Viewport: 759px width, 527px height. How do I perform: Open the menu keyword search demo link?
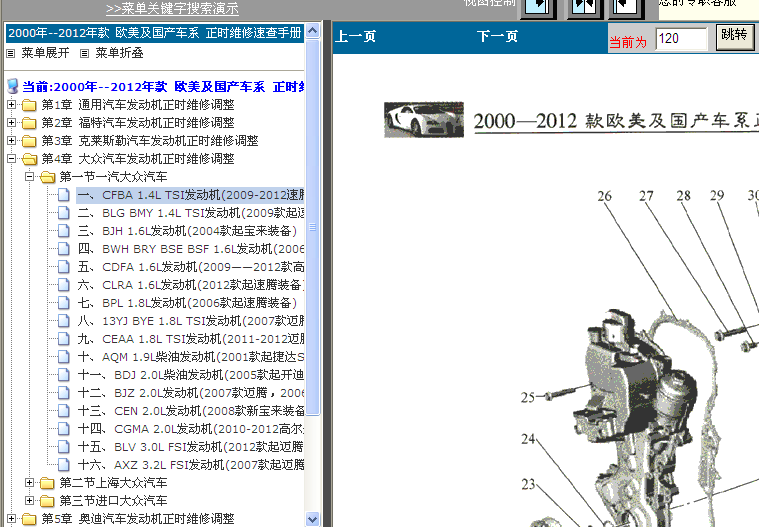pyautogui.click(x=172, y=8)
